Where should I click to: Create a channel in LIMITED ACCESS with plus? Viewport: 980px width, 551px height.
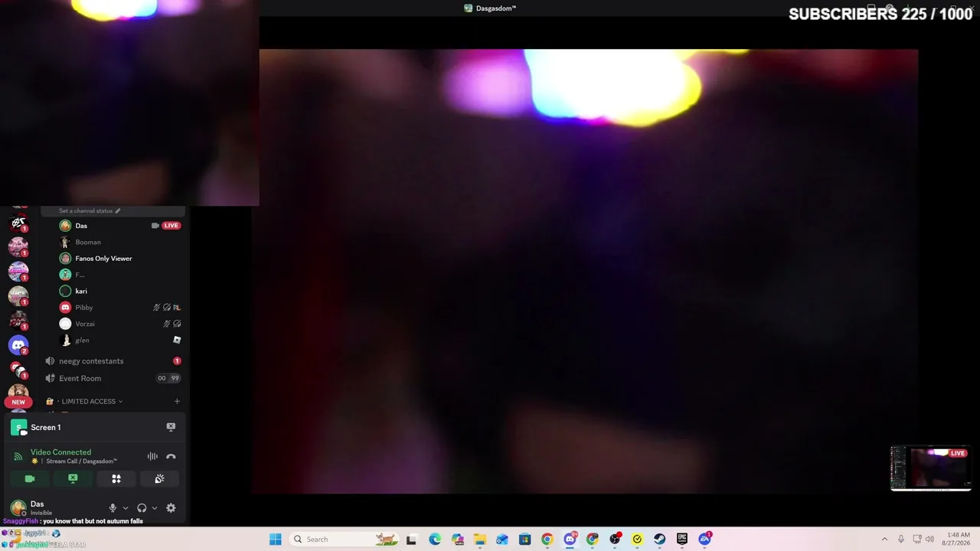point(177,401)
